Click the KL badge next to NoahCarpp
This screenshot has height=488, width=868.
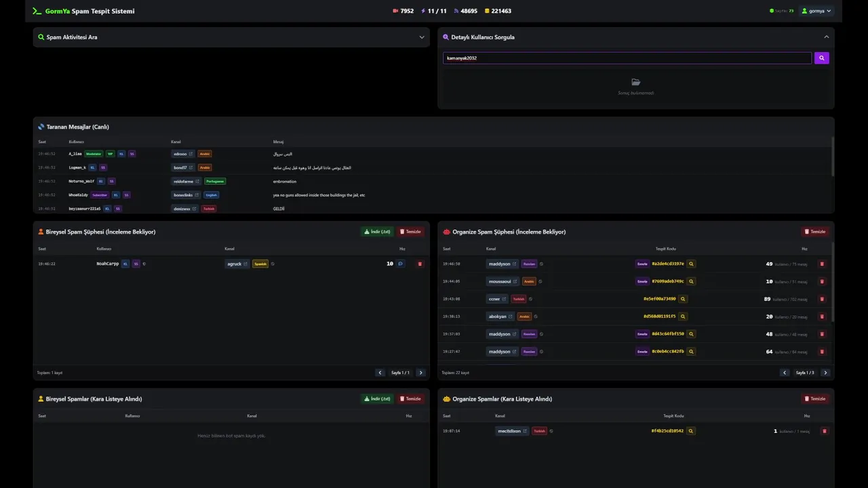tap(125, 264)
